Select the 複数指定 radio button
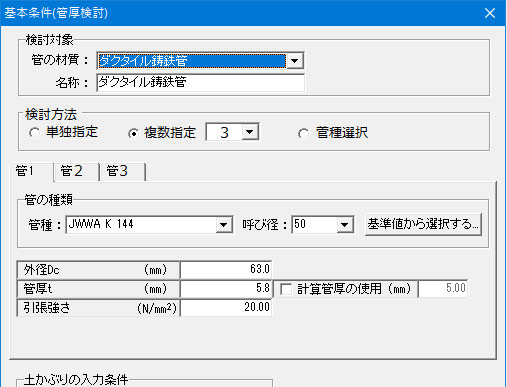Viewport: 507px width, 387px height. coord(133,133)
